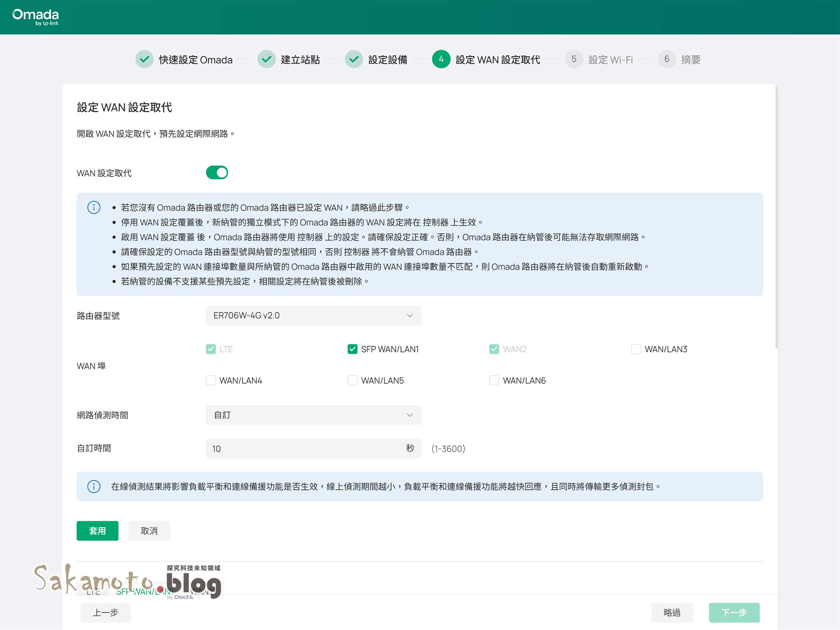This screenshot has height=630, width=840.
Task: Click the bullet starting 請確保設定的 Omada 路由器型號
Action: pyautogui.click(x=300, y=252)
